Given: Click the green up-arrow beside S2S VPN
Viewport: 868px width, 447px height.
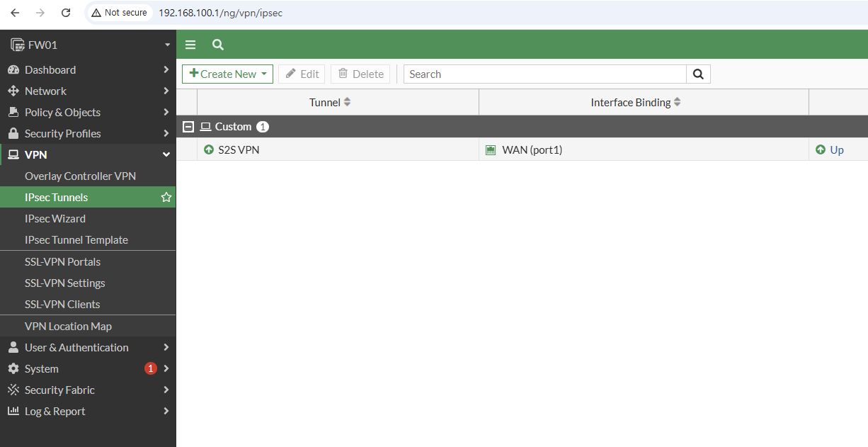Looking at the screenshot, I should (208, 149).
